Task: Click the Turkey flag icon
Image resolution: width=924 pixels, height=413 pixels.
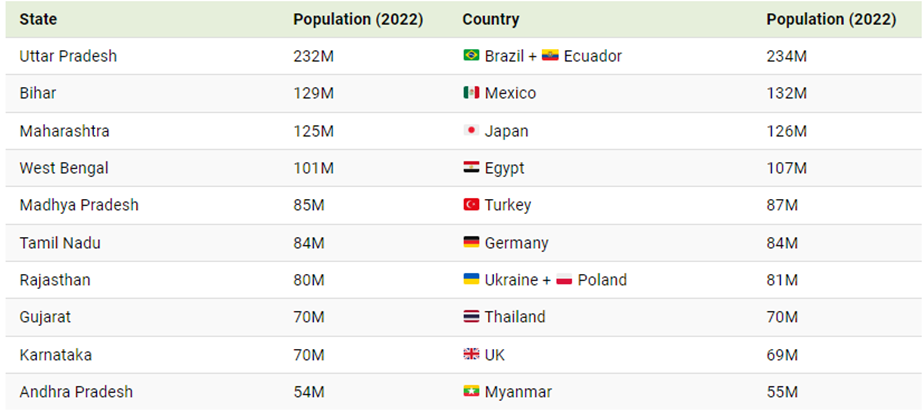Action: pyautogui.click(x=471, y=205)
